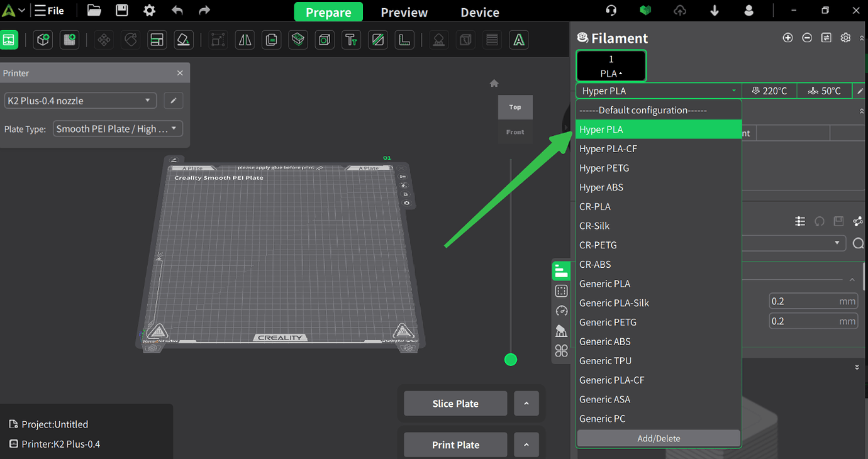Click the Add Plate icon
This screenshot has width=868, height=459.
(x=68, y=39)
